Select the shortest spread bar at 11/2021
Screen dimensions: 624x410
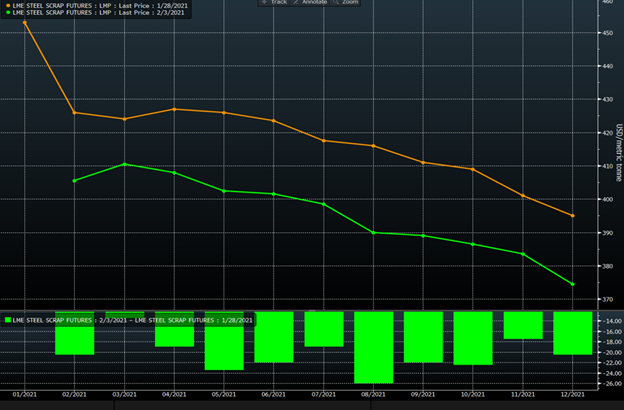[523, 325]
